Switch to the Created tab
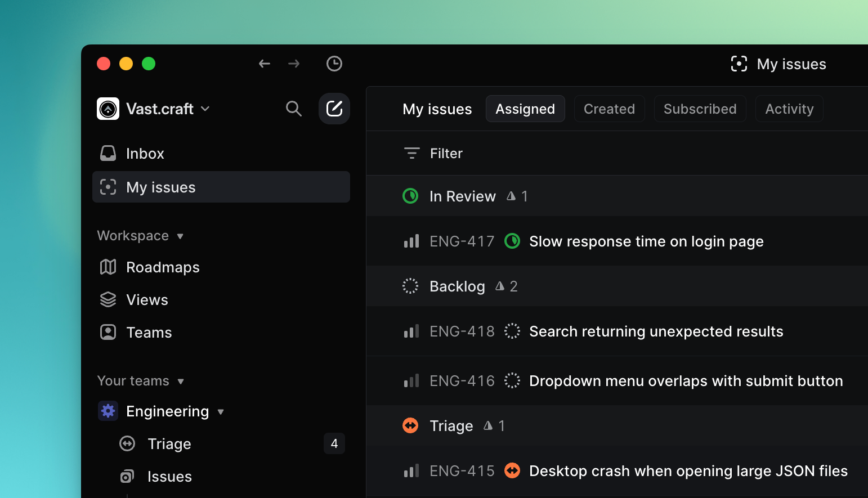The height and width of the screenshot is (498, 868). [609, 109]
